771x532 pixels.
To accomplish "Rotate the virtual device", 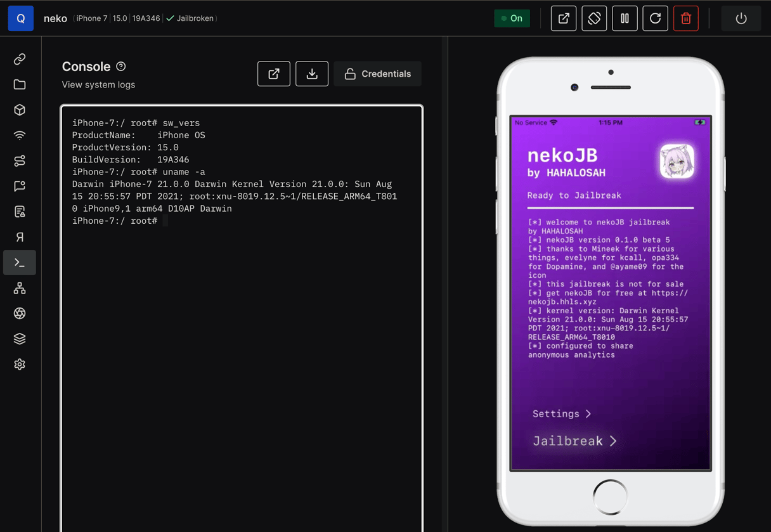I will 593,18.
